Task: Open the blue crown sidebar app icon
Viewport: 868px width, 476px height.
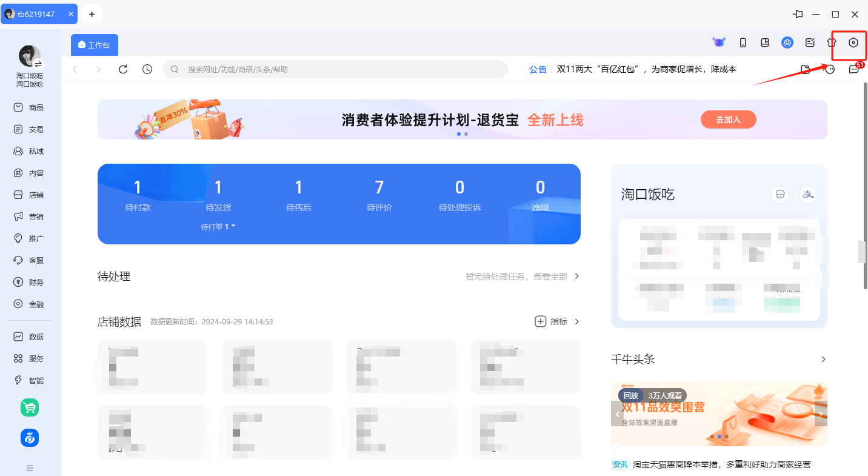Action: click(30, 437)
